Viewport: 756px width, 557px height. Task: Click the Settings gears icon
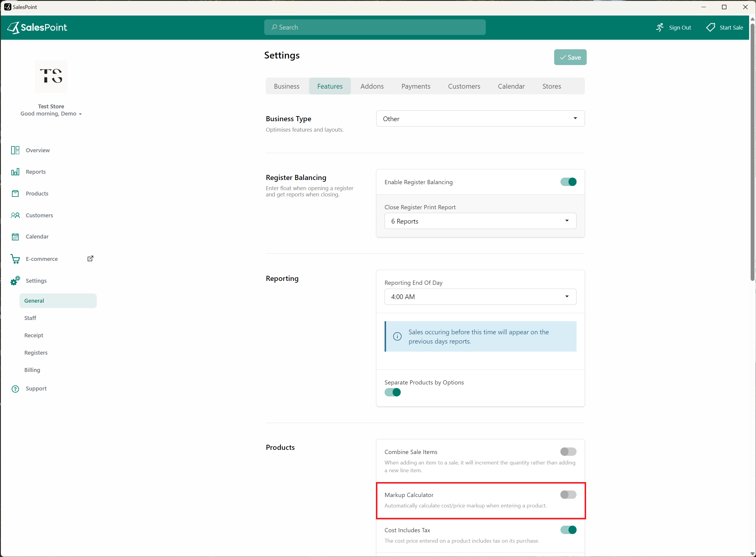[x=15, y=281]
